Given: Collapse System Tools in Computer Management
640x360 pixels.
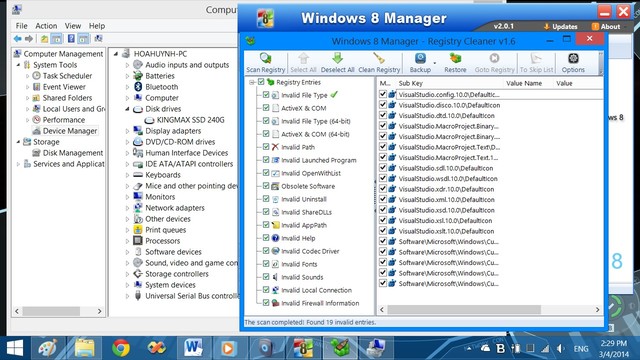Looking at the screenshot, I should click(18, 65).
